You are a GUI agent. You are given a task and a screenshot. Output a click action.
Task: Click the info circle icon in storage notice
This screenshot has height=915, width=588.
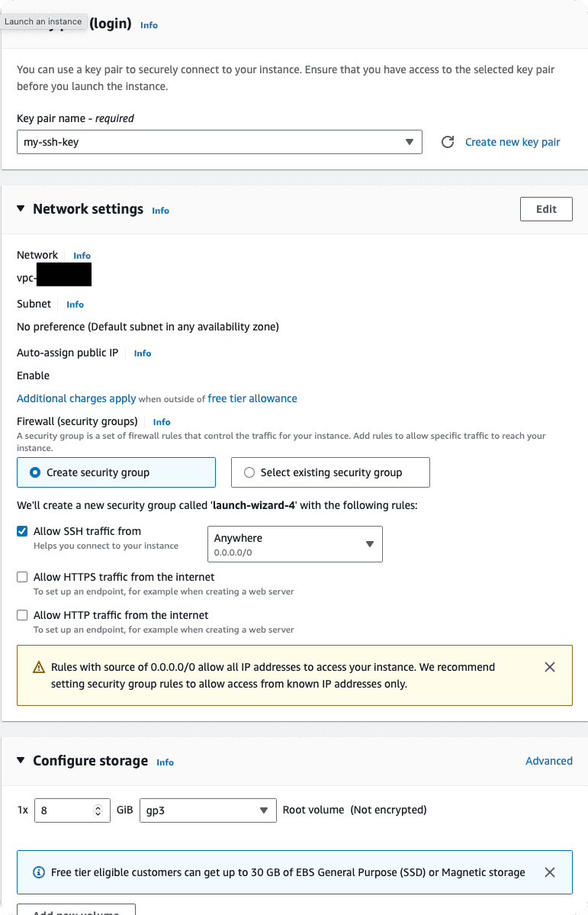(x=39, y=872)
